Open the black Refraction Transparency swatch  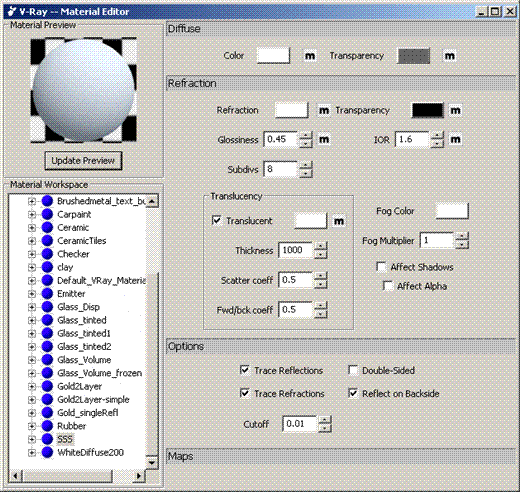point(428,110)
